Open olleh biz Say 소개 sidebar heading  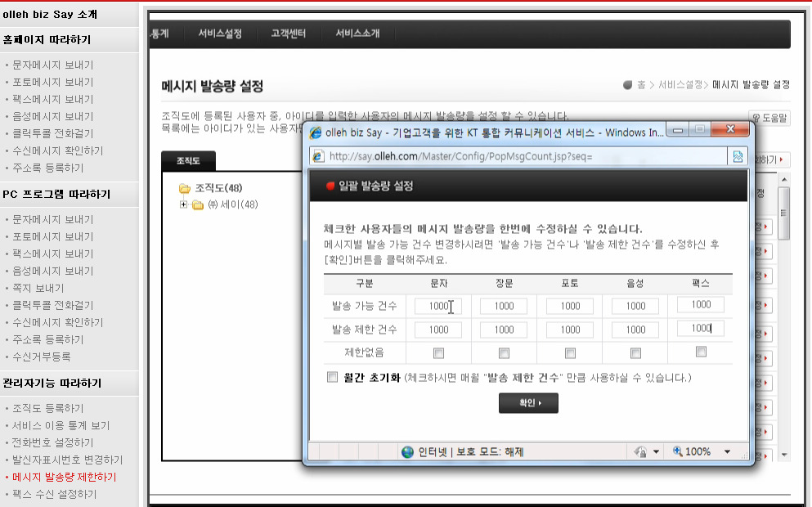pyautogui.click(x=50, y=15)
